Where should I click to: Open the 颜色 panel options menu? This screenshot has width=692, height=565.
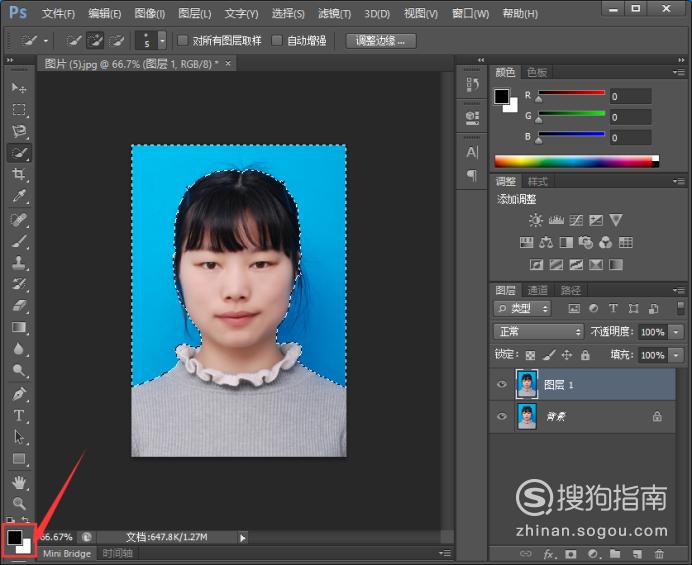point(679,72)
